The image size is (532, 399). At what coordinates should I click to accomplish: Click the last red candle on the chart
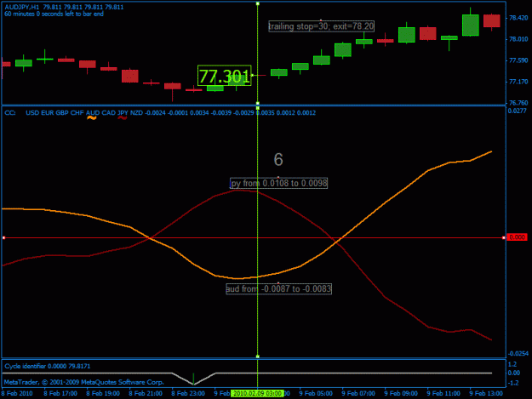tap(492, 20)
